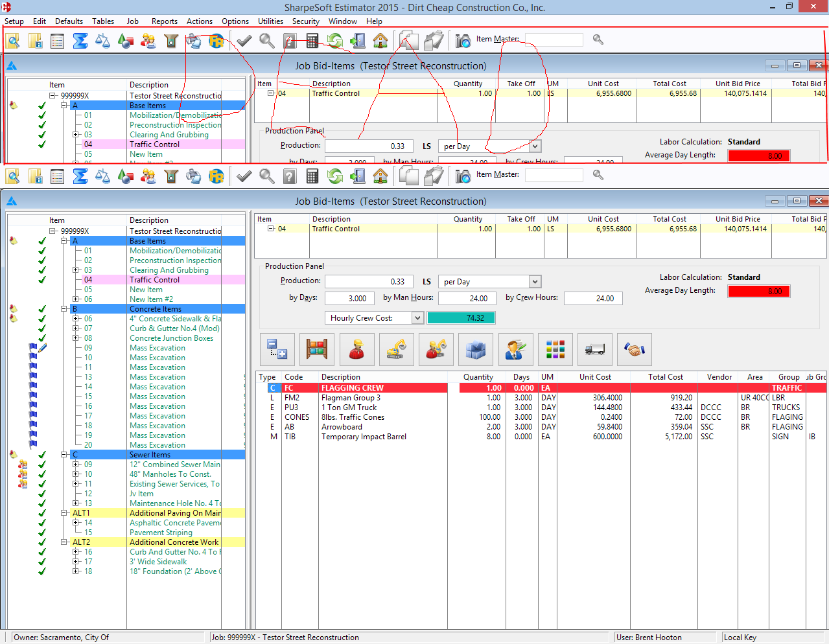Open the Tables menu
829x644 pixels.
coord(103,21)
